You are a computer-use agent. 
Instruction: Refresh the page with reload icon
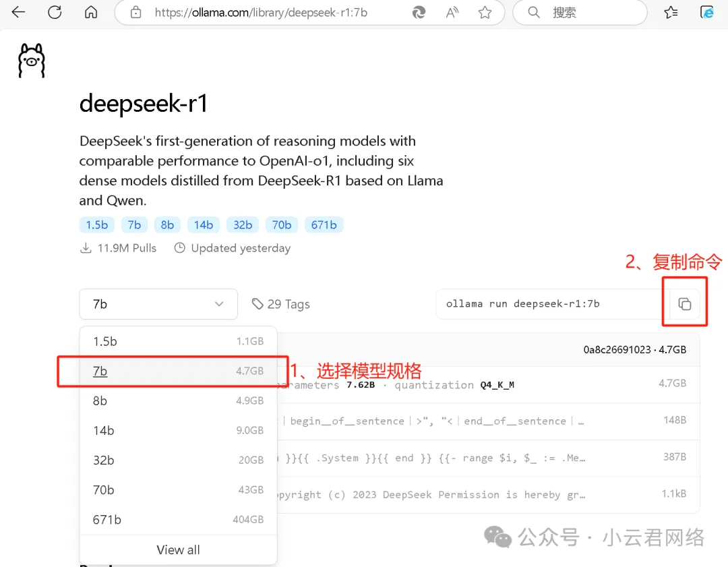pyautogui.click(x=55, y=12)
